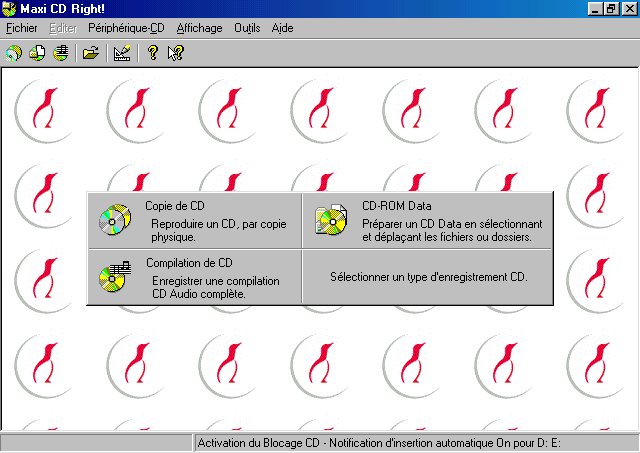Open the Affichage menu
The image size is (640, 453).
200,28
